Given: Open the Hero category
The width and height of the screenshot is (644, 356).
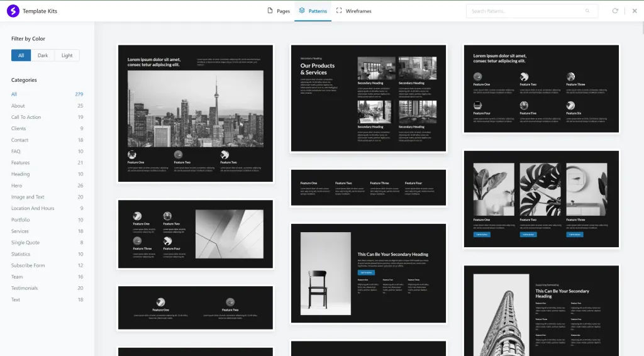Looking at the screenshot, I should (16, 186).
